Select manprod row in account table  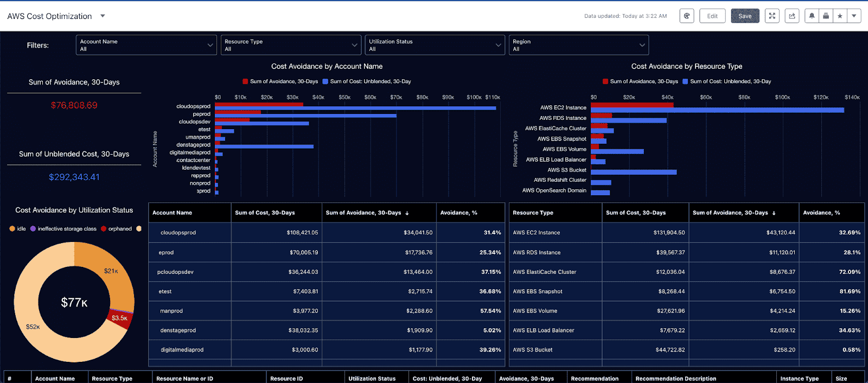pyautogui.click(x=326, y=311)
